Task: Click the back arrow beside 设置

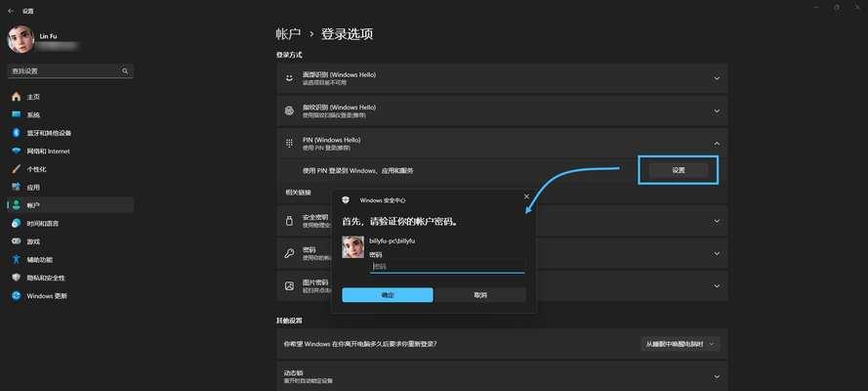Action: pyautogui.click(x=11, y=11)
